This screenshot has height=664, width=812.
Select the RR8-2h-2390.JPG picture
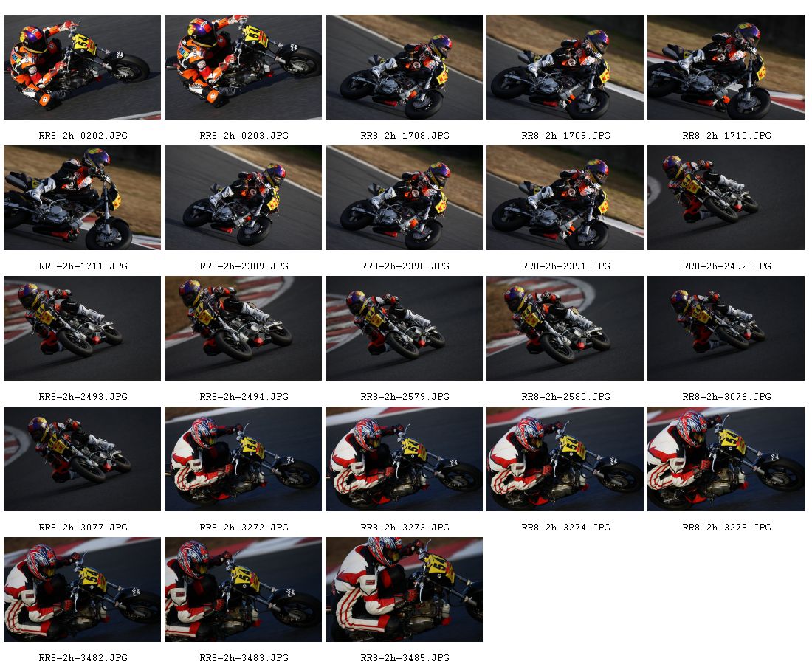pyautogui.click(x=404, y=198)
